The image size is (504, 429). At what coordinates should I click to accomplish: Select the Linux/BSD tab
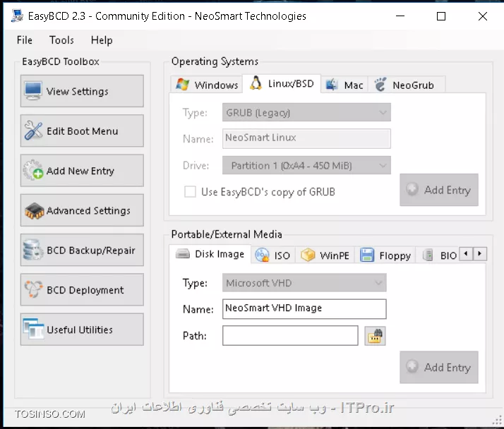pyautogui.click(x=282, y=83)
